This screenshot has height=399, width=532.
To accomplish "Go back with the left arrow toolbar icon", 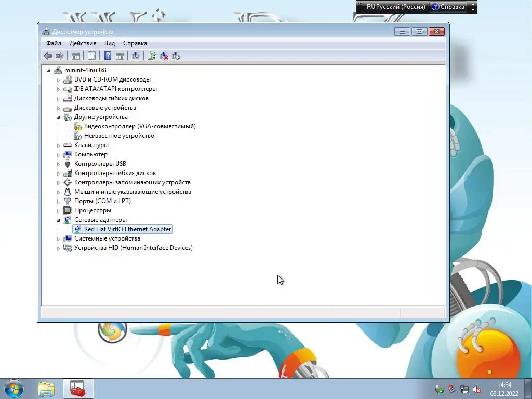I will [x=48, y=56].
